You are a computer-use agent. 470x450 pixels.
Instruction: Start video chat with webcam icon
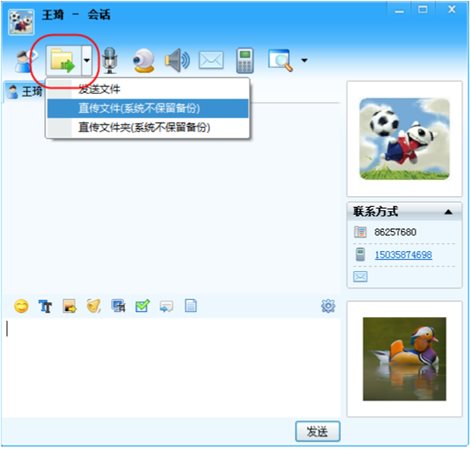pos(144,61)
